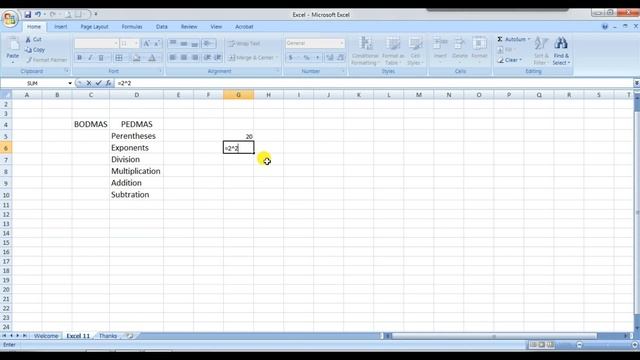640x360 pixels.
Task: Center cell text horizontally
Action: click(184, 58)
